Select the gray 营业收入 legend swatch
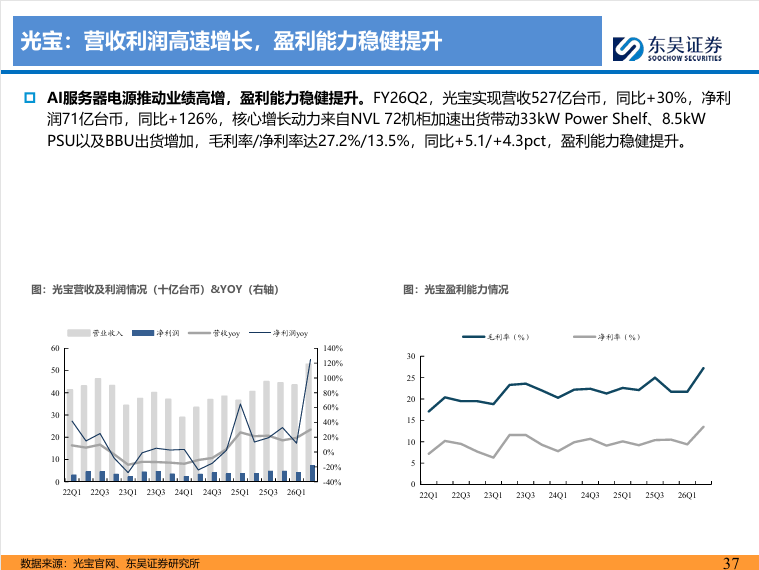759x570 pixels. pyautogui.click(x=78, y=333)
